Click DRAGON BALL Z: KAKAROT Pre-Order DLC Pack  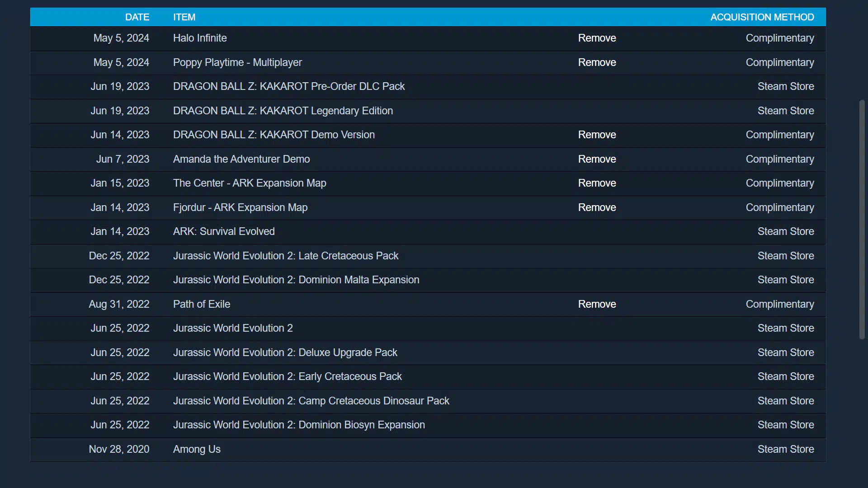pos(289,86)
